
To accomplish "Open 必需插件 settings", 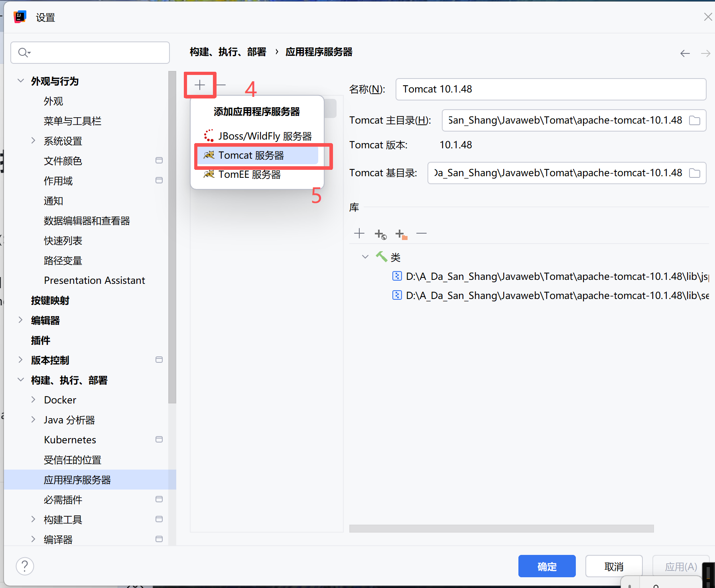I will 63,500.
